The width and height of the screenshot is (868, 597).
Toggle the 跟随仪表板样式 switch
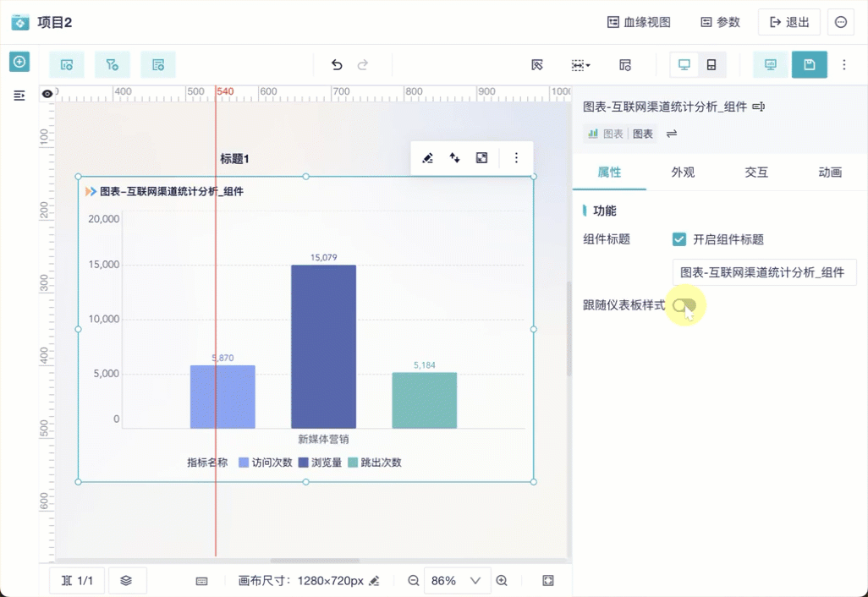[684, 305]
